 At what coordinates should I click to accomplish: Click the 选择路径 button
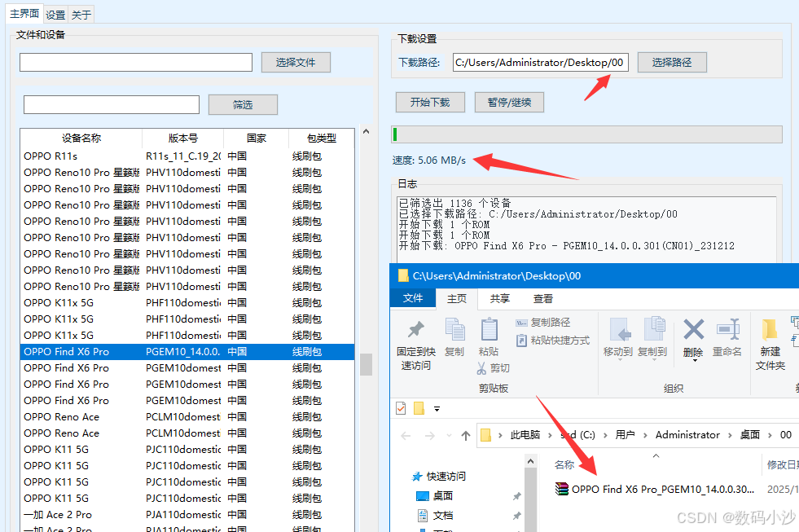click(x=672, y=62)
